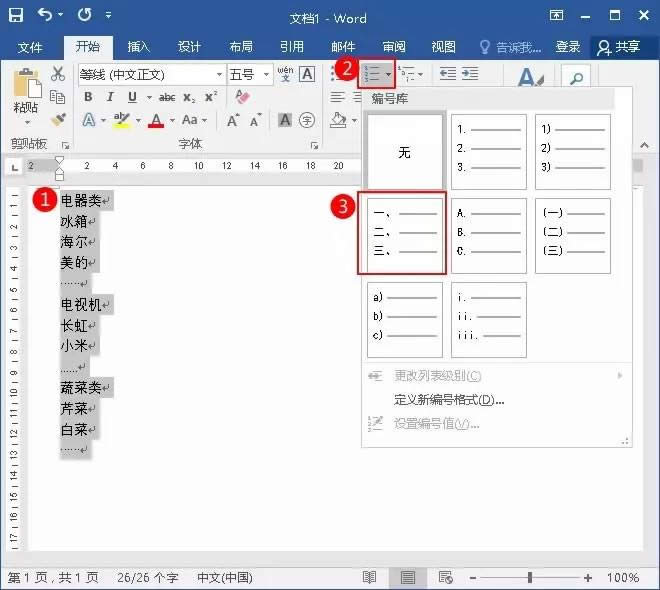
Task: Expand the numbering list dropdown arrow
Action: (x=389, y=74)
